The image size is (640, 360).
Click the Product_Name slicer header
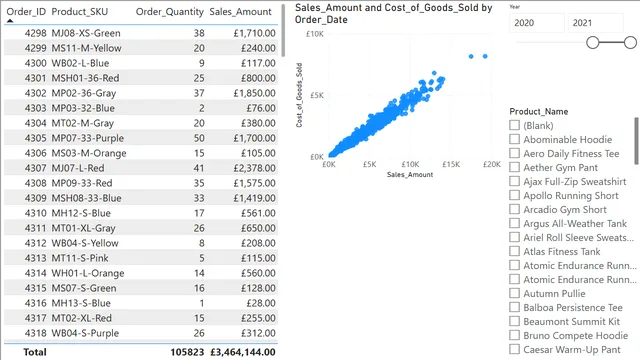coord(538,111)
